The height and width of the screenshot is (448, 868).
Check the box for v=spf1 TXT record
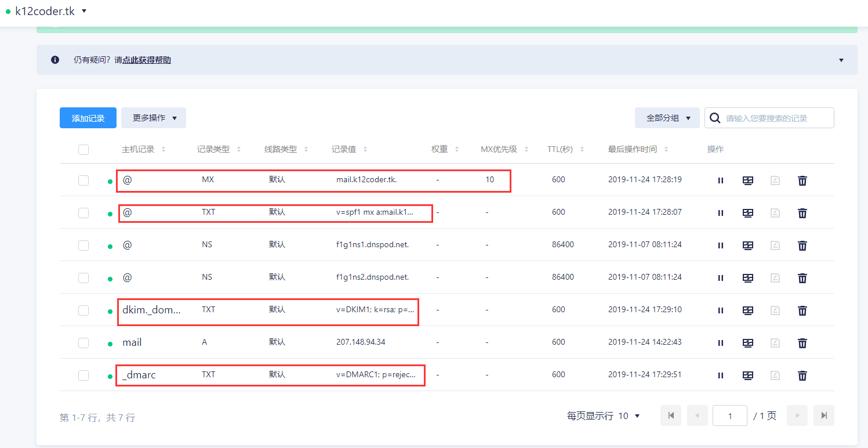[x=83, y=213]
